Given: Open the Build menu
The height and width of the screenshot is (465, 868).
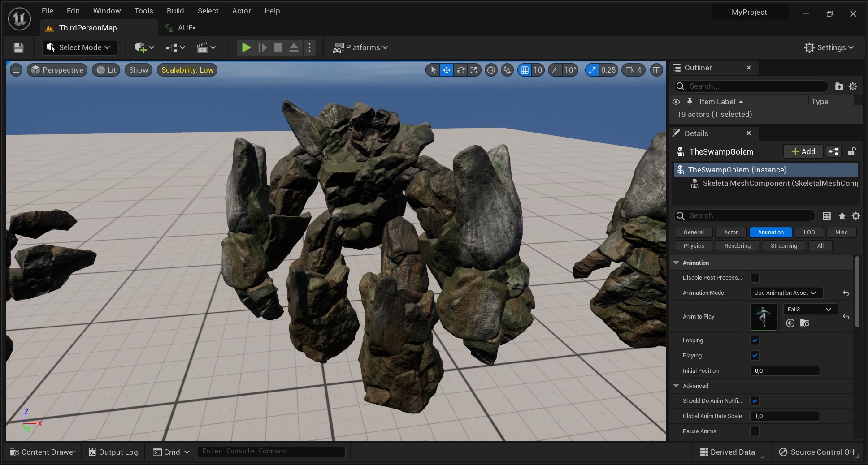Looking at the screenshot, I should pyautogui.click(x=175, y=11).
